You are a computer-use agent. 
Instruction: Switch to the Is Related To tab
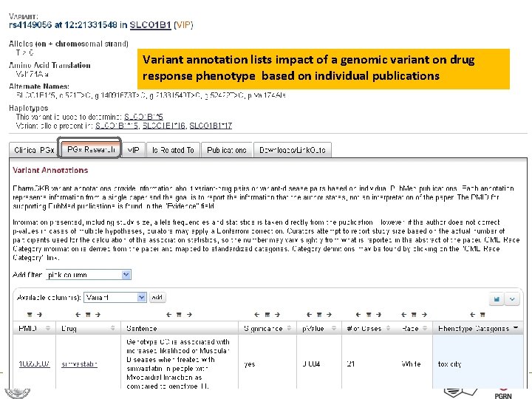173,150
